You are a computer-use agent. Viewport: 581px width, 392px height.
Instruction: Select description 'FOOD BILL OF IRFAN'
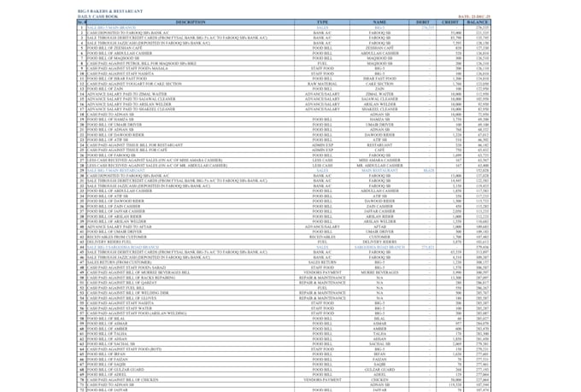click(106, 354)
